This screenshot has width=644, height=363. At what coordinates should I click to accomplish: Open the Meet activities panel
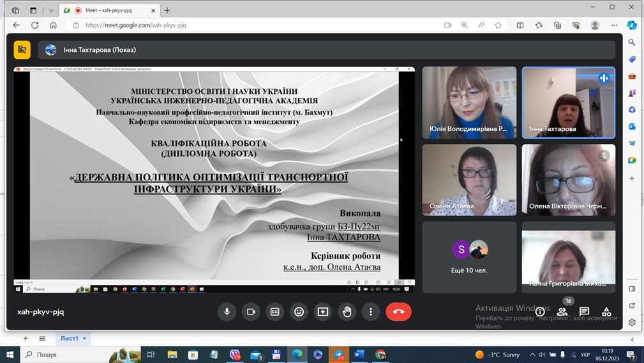click(606, 312)
